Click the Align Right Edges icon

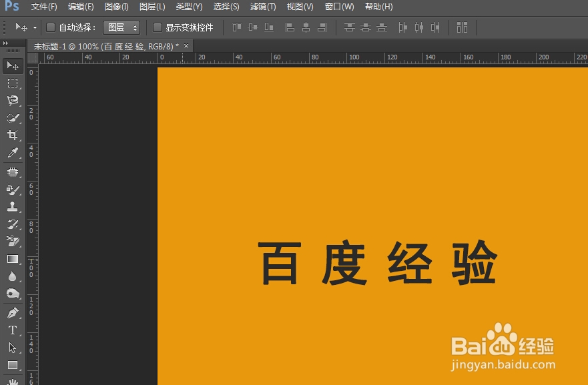(322, 27)
